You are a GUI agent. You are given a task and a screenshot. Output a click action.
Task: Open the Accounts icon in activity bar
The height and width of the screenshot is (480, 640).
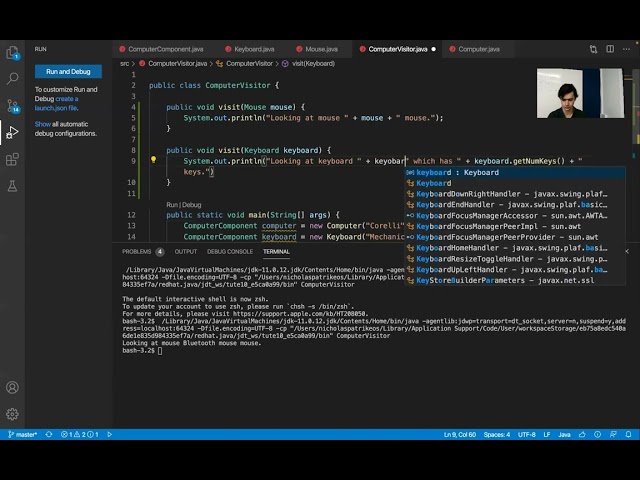click(x=12, y=387)
